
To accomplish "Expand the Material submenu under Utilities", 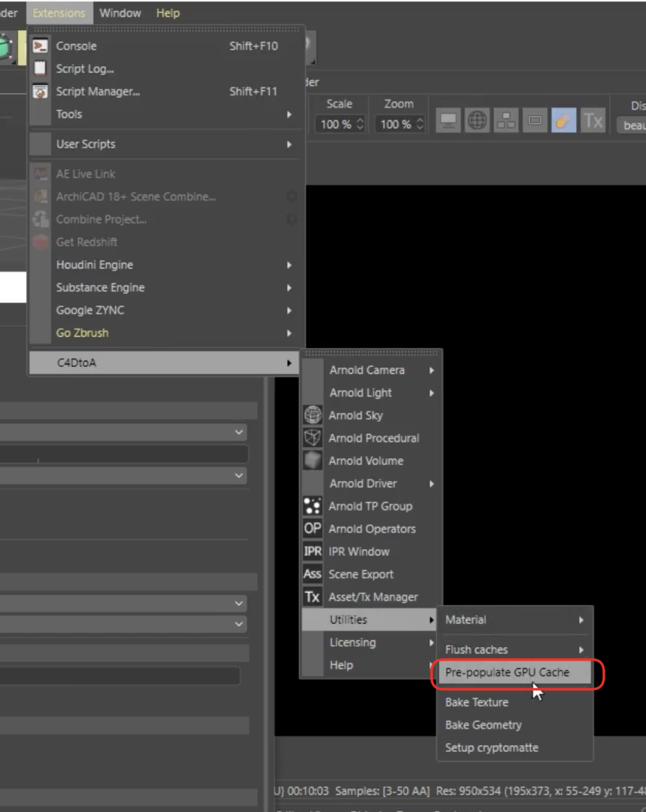I will [515, 620].
